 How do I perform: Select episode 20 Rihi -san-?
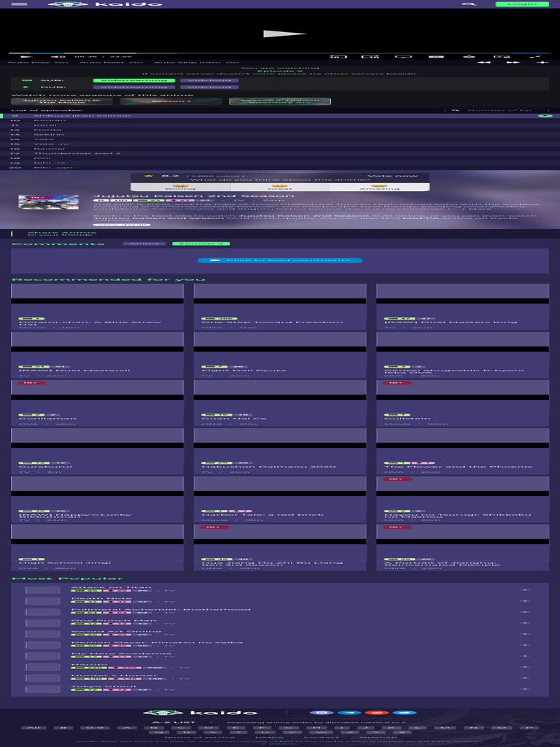(280, 168)
